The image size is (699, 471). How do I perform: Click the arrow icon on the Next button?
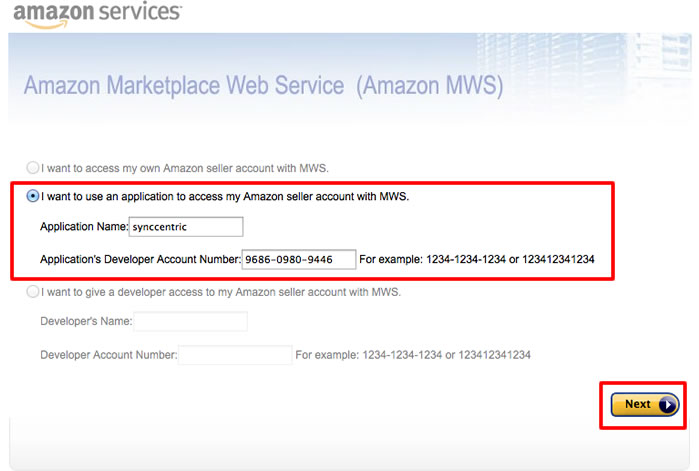tap(667, 405)
